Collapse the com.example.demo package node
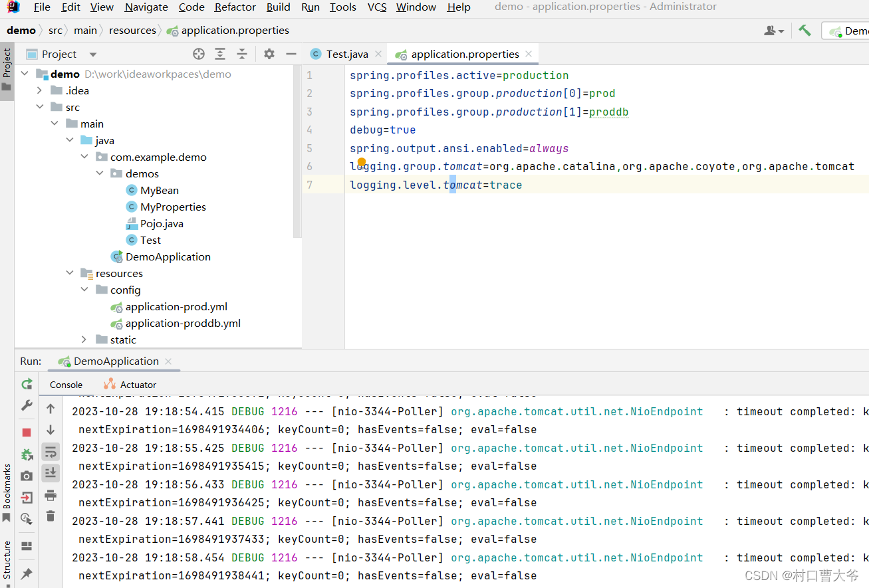 (84, 157)
